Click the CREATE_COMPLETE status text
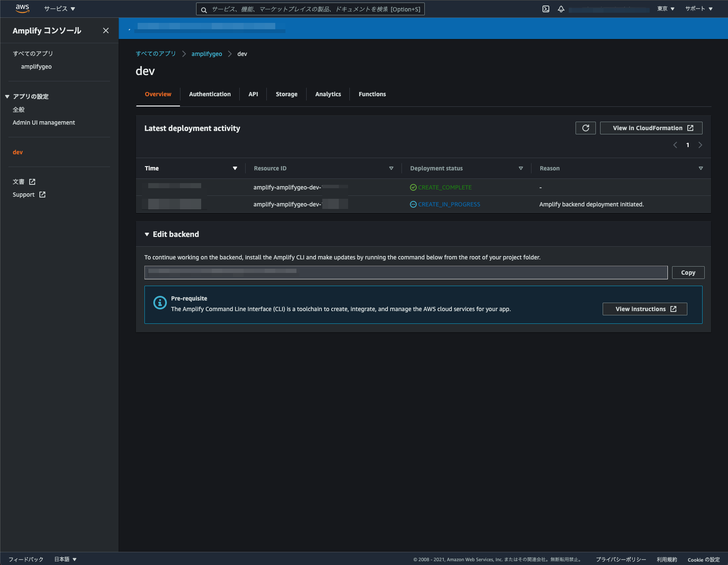This screenshot has height=565, width=728. (445, 187)
